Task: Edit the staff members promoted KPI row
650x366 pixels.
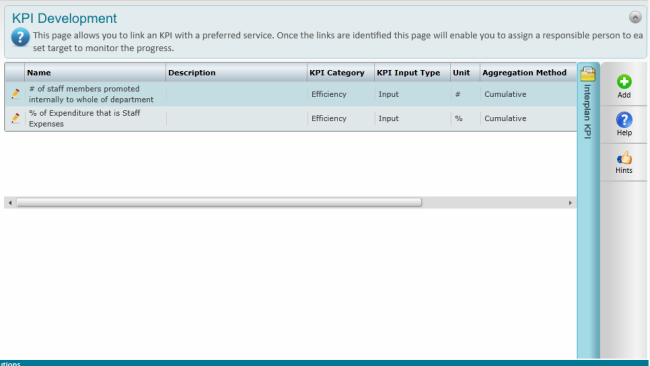Action: click(x=15, y=94)
